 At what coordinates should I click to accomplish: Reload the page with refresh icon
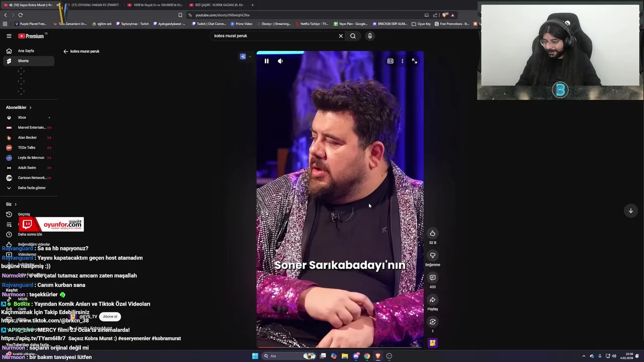click(21, 15)
